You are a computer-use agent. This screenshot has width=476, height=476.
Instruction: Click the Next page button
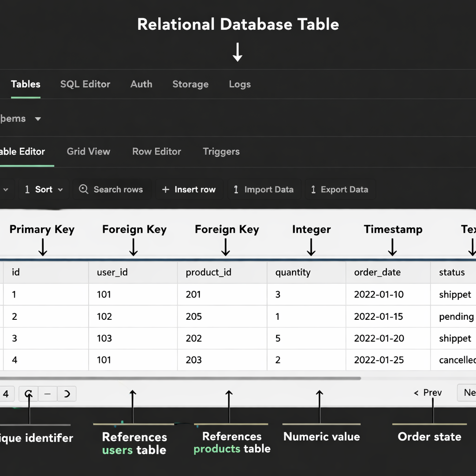pyautogui.click(x=468, y=393)
